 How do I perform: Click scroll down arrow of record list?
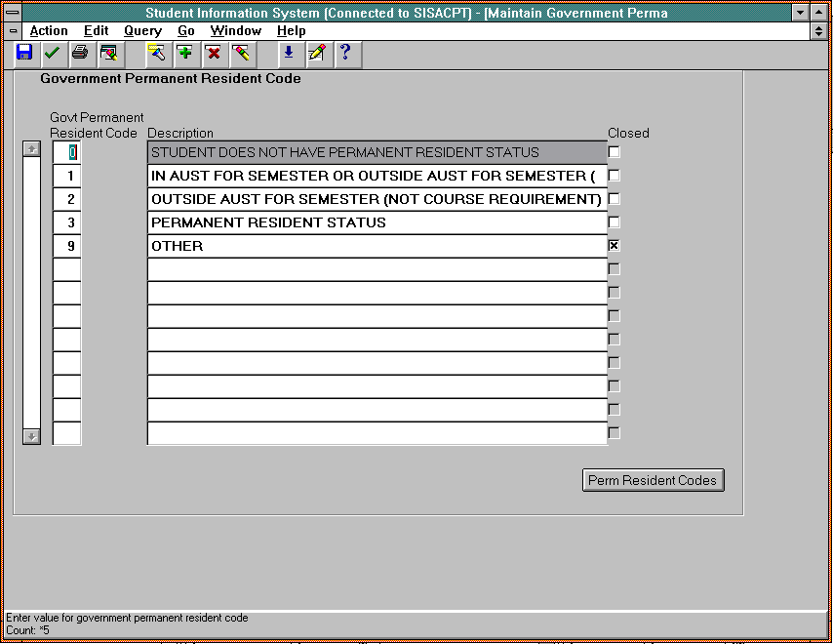(x=31, y=436)
